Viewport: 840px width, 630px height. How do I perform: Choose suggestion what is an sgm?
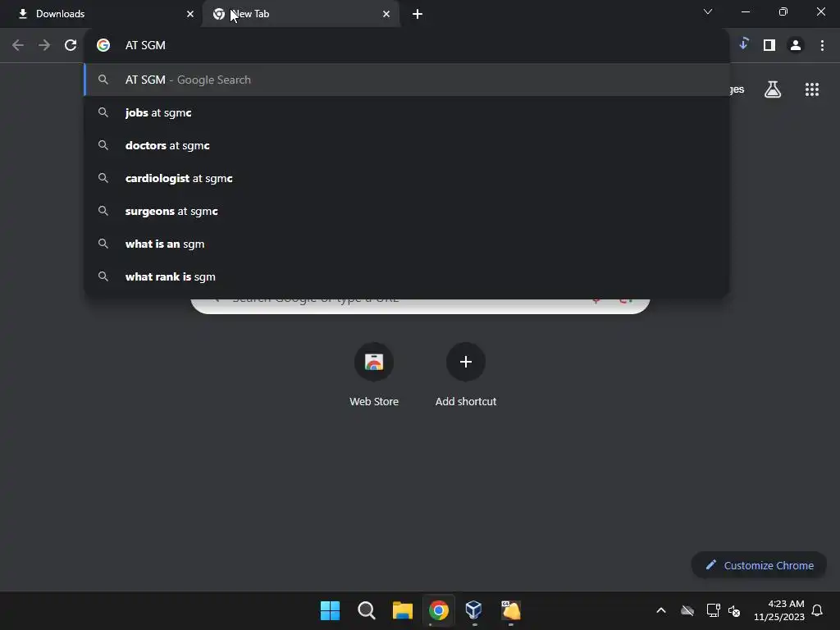406,244
